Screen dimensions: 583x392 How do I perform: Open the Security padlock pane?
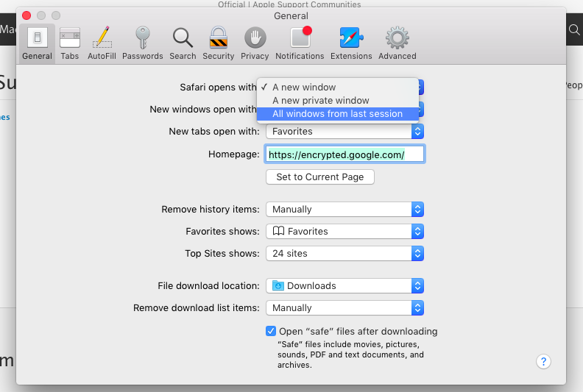coord(218,44)
